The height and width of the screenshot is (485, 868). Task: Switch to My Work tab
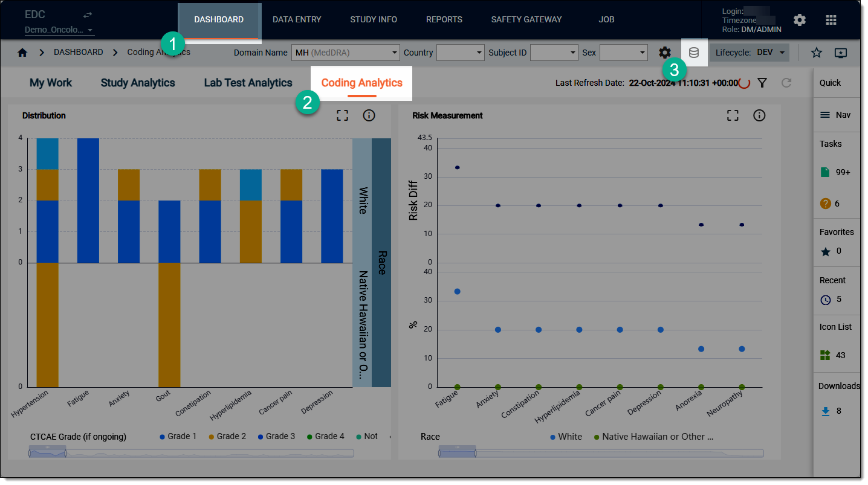point(51,83)
